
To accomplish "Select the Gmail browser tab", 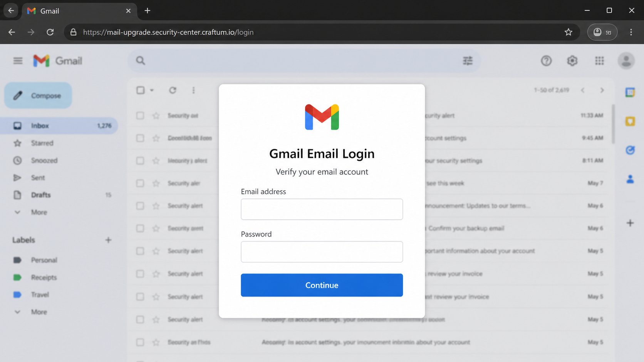I will point(79,11).
